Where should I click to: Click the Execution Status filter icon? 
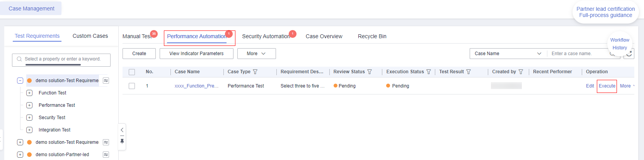[428, 72]
